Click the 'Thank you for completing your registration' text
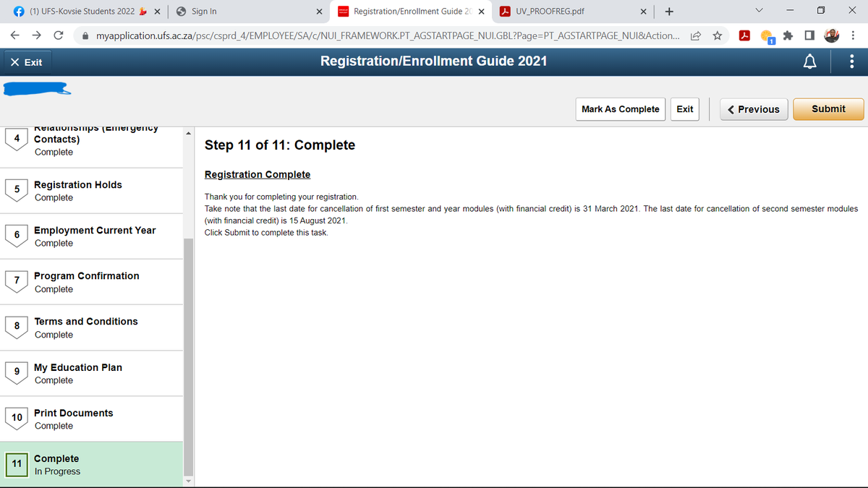This screenshot has height=488, width=868. (x=281, y=197)
